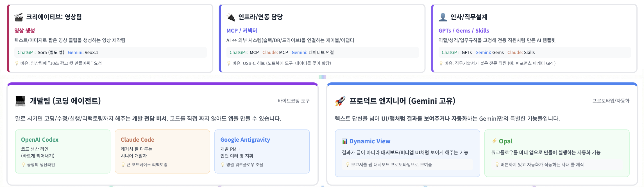Click the text 레거시 잘 다루는
Viewport: 644px width, 187px height.
point(137,149)
